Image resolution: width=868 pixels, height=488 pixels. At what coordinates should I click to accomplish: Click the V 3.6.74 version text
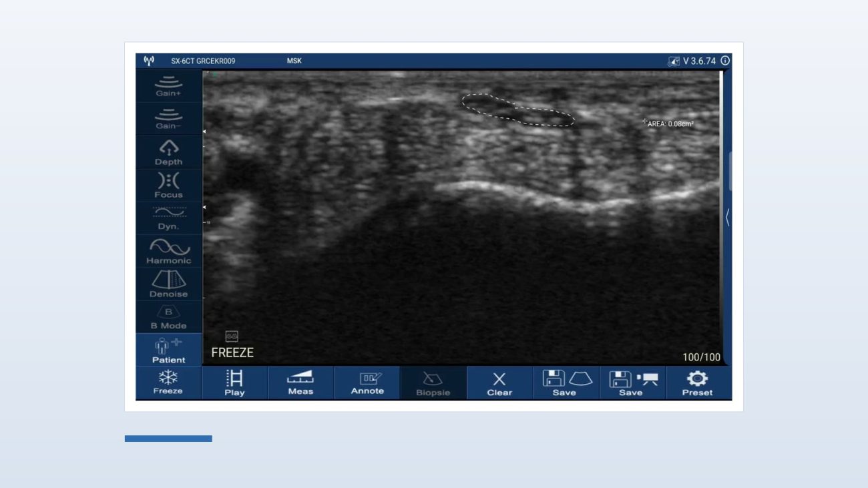699,61
